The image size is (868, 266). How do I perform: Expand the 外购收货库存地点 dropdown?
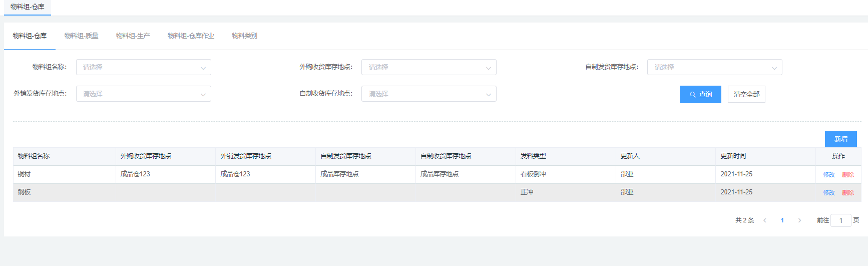pyautogui.click(x=428, y=67)
